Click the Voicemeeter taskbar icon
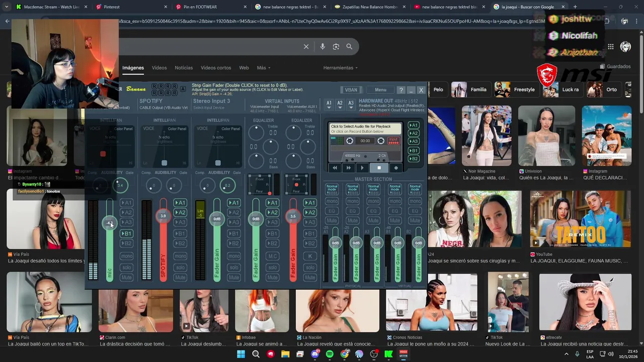This screenshot has width=644, height=362. tap(403, 354)
